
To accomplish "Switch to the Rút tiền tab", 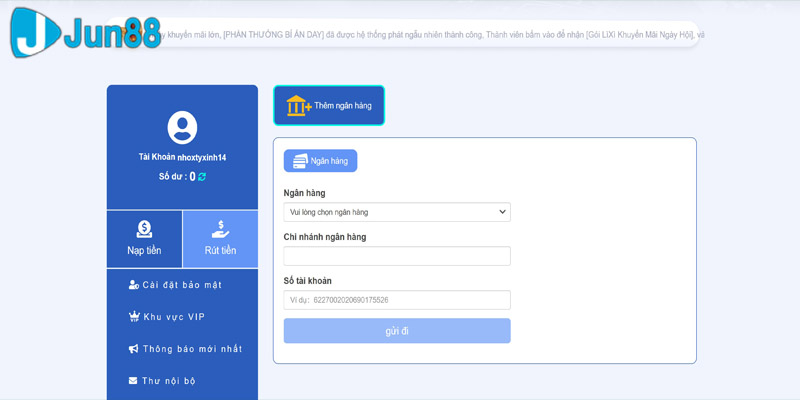I will tap(220, 239).
